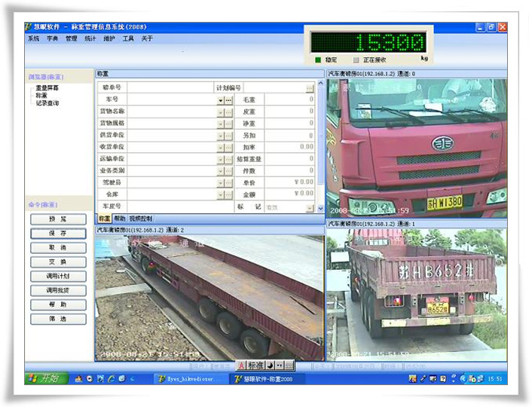Open the 统计 menu
The height and width of the screenshot is (407, 532).
coord(90,38)
